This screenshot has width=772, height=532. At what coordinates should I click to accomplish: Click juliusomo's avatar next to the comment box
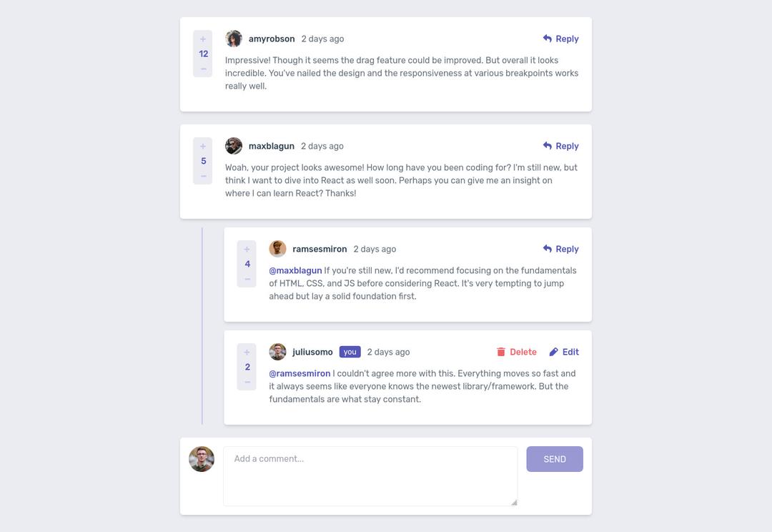(x=202, y=459)
